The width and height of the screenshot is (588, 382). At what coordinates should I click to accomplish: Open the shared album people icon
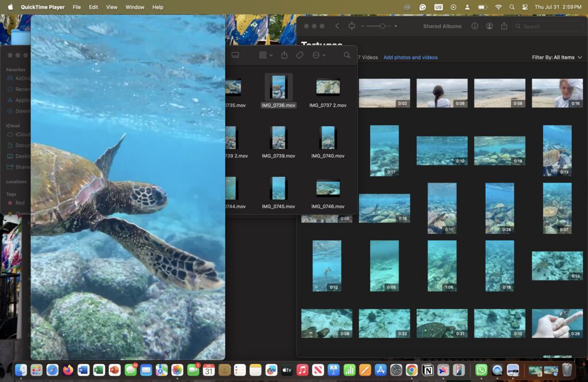pos(489,26)
